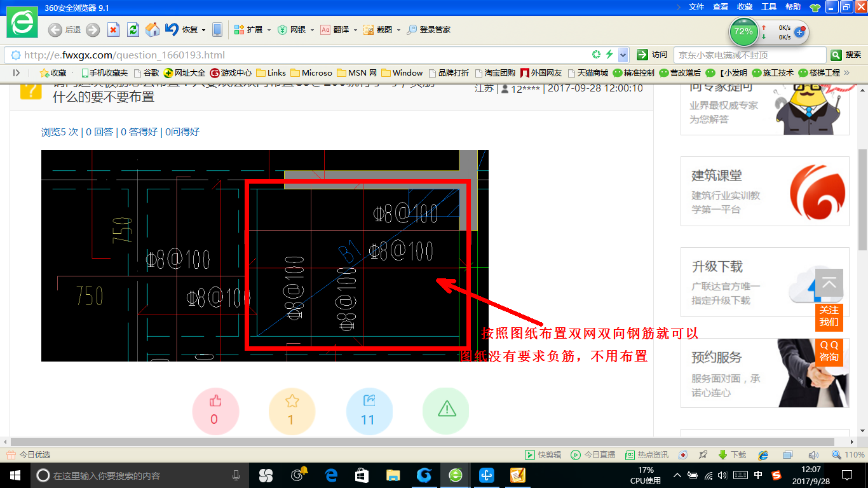This screenshot has height=488, width=868.
Task: Click the share button showing 11
Action: [x=369, y=410]
